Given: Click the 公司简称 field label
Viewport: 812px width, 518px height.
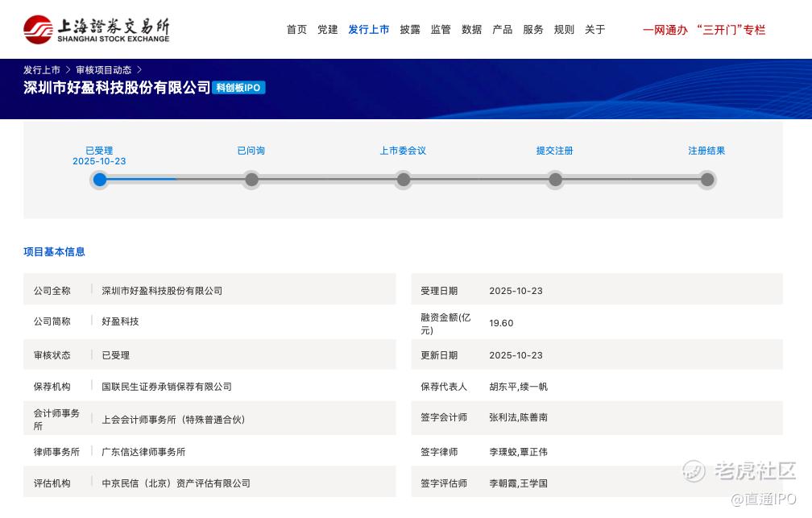Looking at the screenshot, I should coord(52,321).
